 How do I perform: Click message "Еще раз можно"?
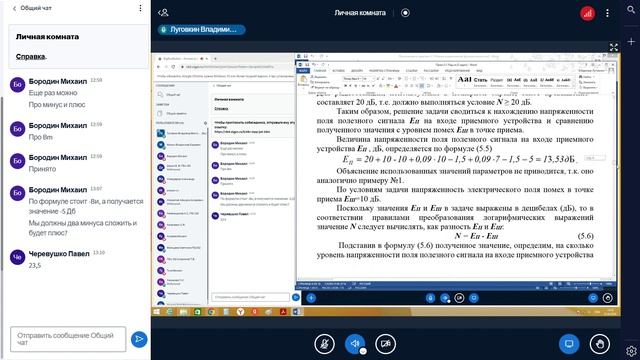tap(53, 93)
